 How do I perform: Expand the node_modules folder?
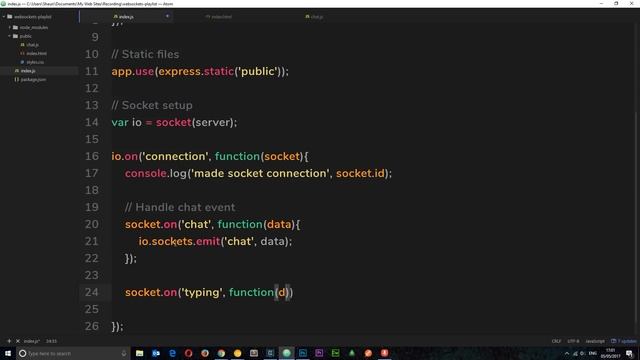pos(10,27)
